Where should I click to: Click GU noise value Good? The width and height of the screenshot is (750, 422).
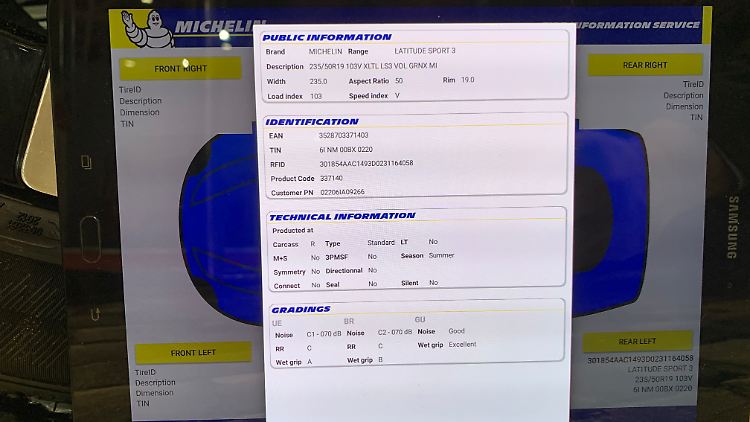click(456, 331)
